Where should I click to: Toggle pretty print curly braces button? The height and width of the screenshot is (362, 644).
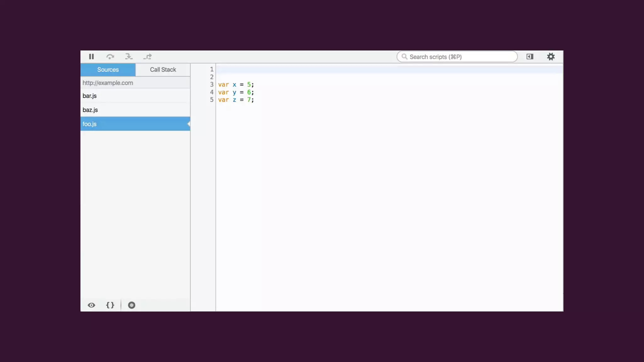[x=110, y=305]
